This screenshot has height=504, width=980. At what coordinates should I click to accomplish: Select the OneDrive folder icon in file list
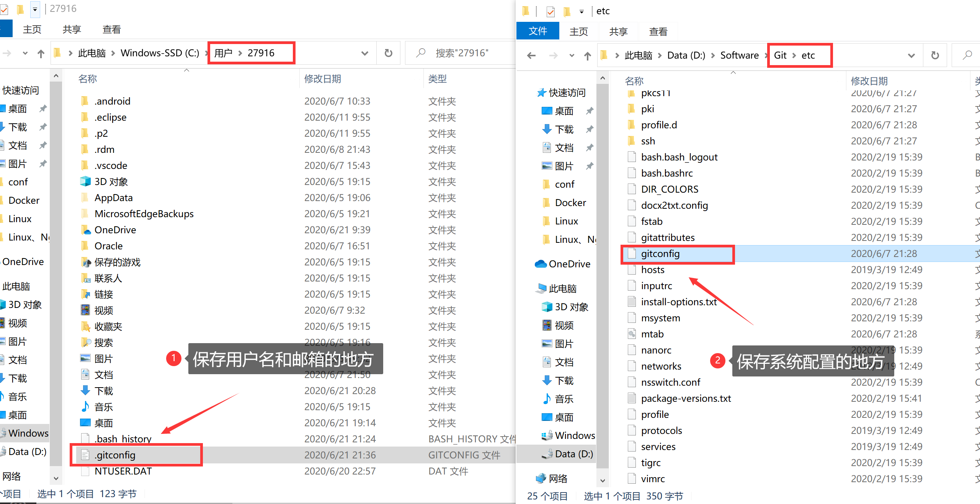click(85, 230)
